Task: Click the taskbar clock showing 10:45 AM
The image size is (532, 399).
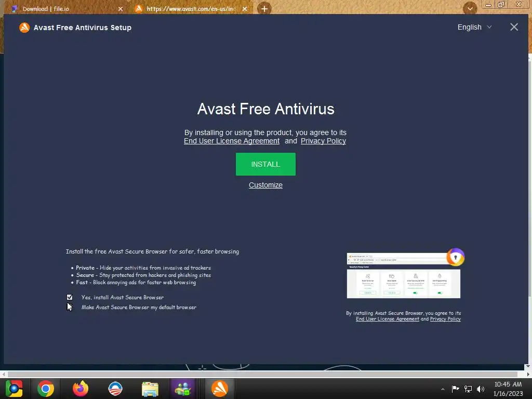Action: point(508,389)
